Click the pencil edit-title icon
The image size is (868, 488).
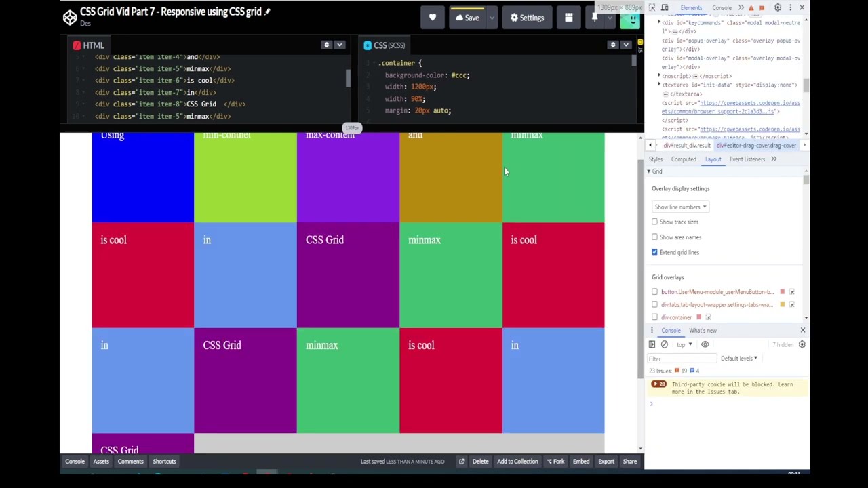(x=267, y=12)
